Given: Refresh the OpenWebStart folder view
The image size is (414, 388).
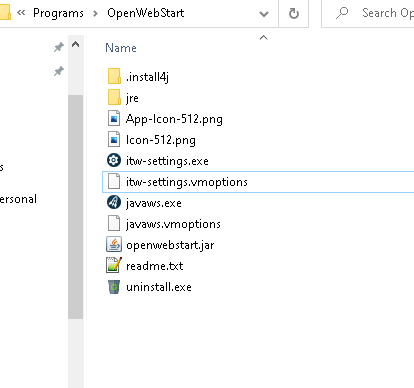Looking at the screenshot, I should (x=294, y=13).
